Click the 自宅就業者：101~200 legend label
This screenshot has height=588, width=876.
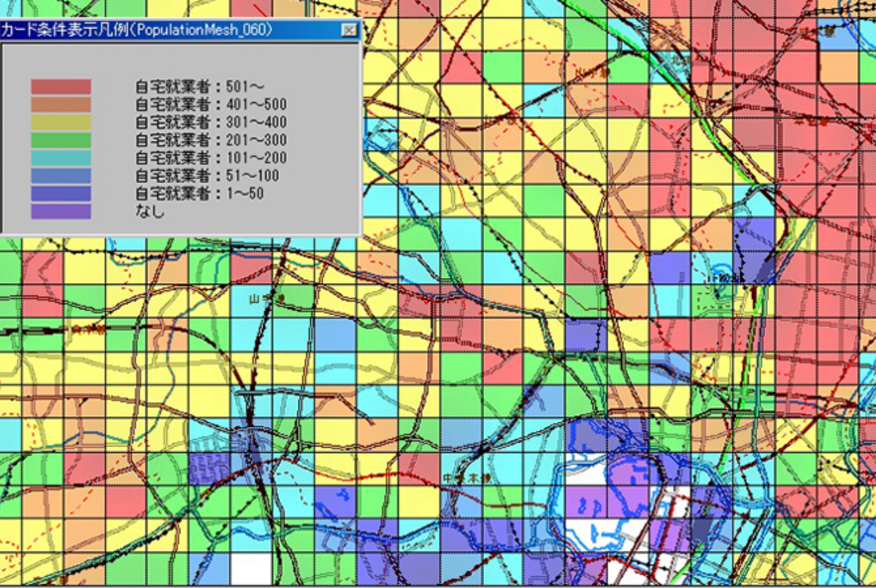[211, 158]
